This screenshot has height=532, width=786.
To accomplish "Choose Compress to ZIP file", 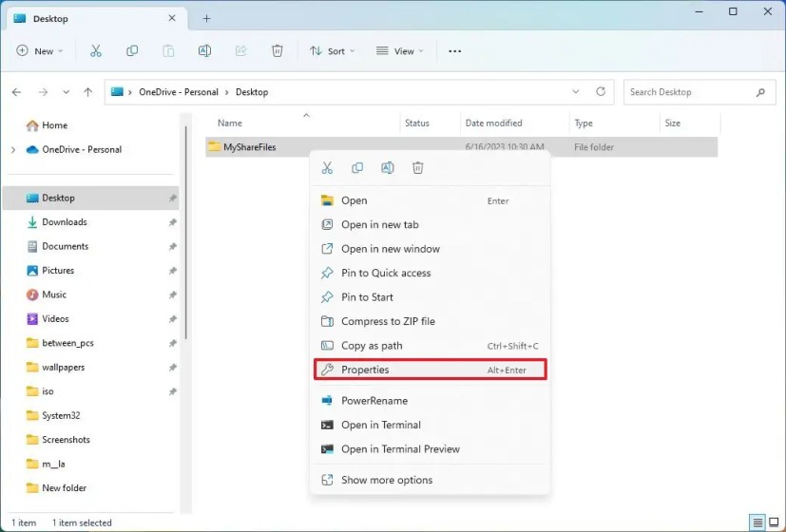I will click(x=388, y=321).
